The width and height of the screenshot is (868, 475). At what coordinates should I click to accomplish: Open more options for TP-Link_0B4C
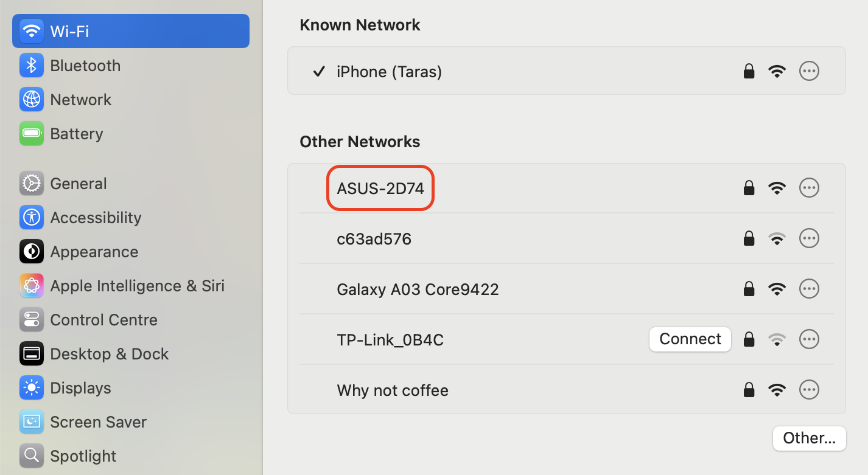click(809, 339)
